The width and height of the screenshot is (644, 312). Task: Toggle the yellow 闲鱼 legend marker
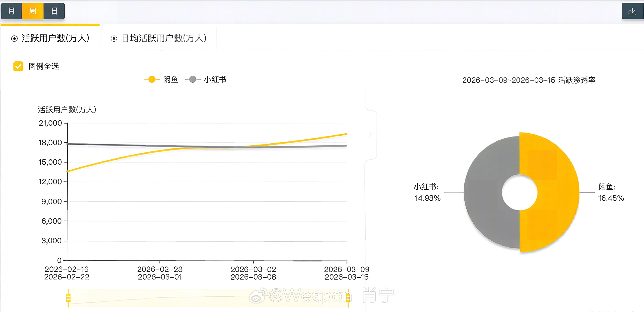152,79
